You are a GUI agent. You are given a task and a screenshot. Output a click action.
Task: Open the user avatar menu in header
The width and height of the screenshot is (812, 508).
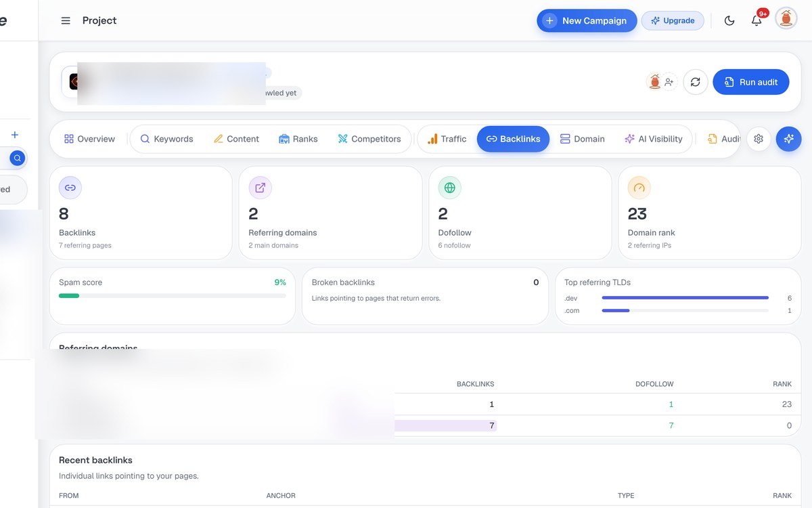point(786,18)
